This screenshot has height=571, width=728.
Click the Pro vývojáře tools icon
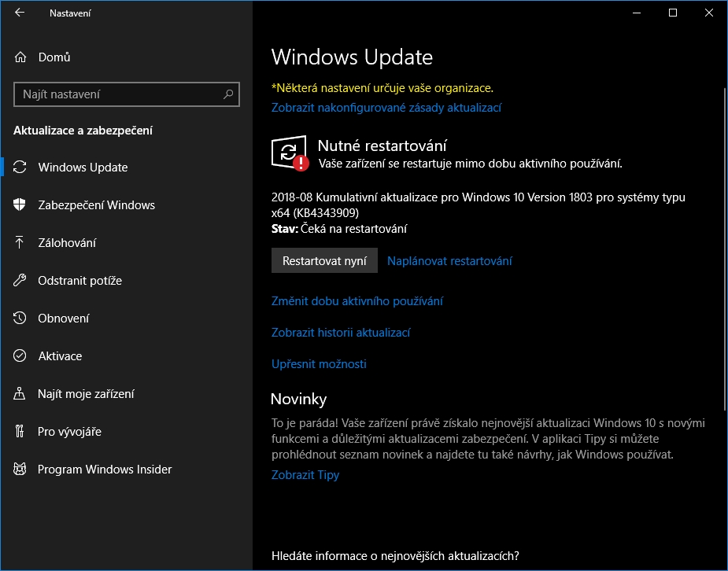(x=20, y=431)
